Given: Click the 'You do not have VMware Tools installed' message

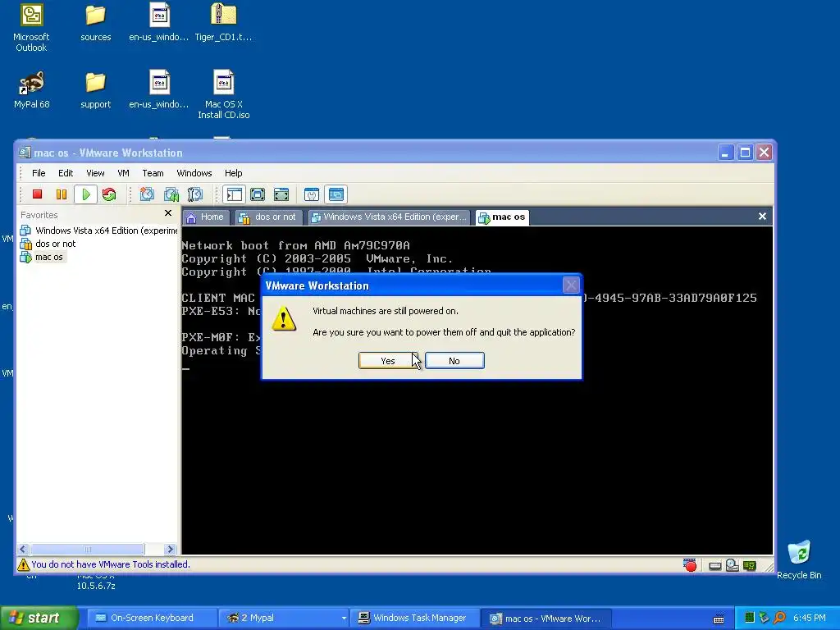Looking at the screenshot, I should point(111,564).
